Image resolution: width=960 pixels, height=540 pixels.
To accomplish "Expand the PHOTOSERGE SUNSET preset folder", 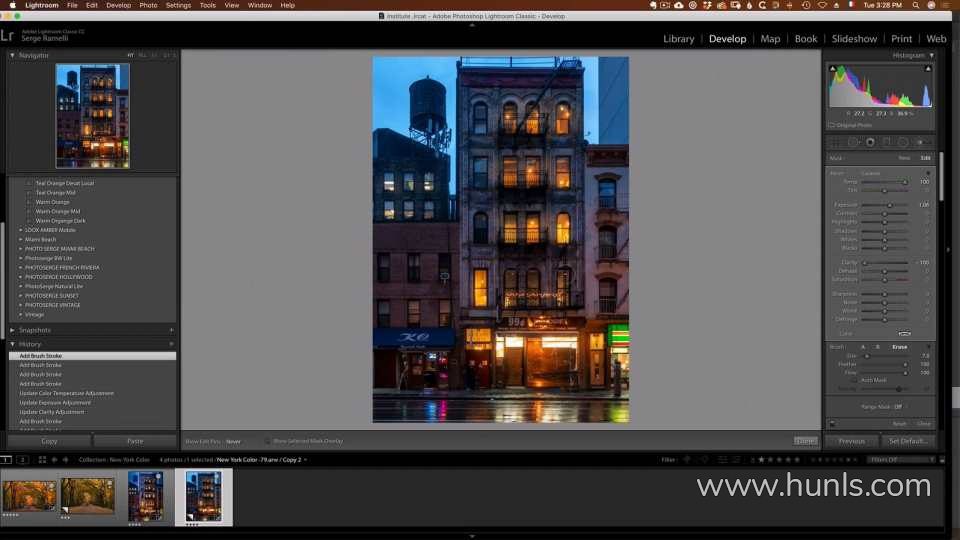I will [x=21, y=296].
